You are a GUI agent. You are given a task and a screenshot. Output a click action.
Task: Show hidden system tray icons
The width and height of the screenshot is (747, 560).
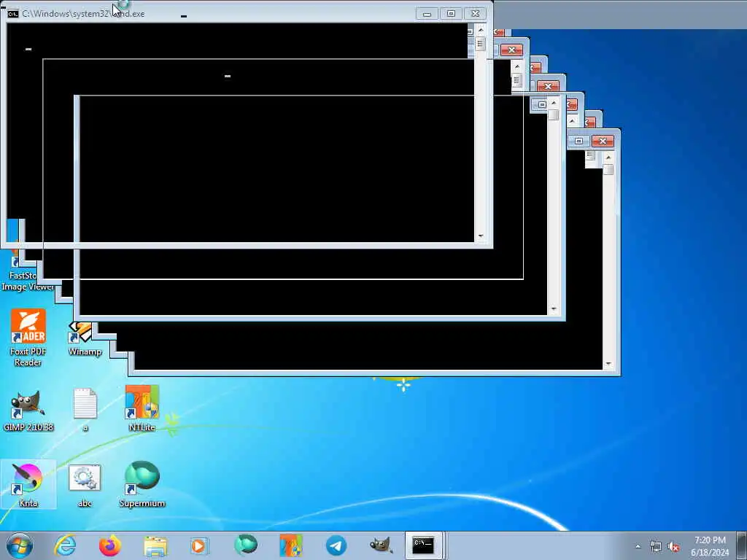click(638, 547)
